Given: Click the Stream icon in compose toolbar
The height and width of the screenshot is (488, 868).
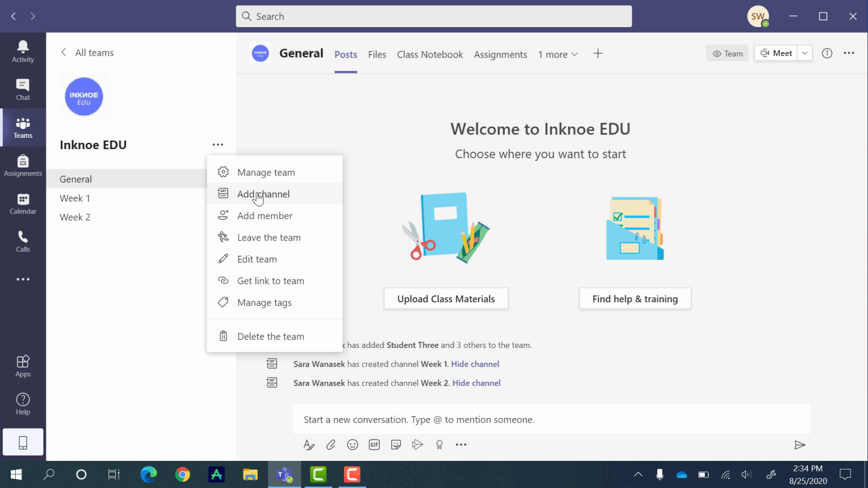Looking at the screenshot, I should point(418,445).
